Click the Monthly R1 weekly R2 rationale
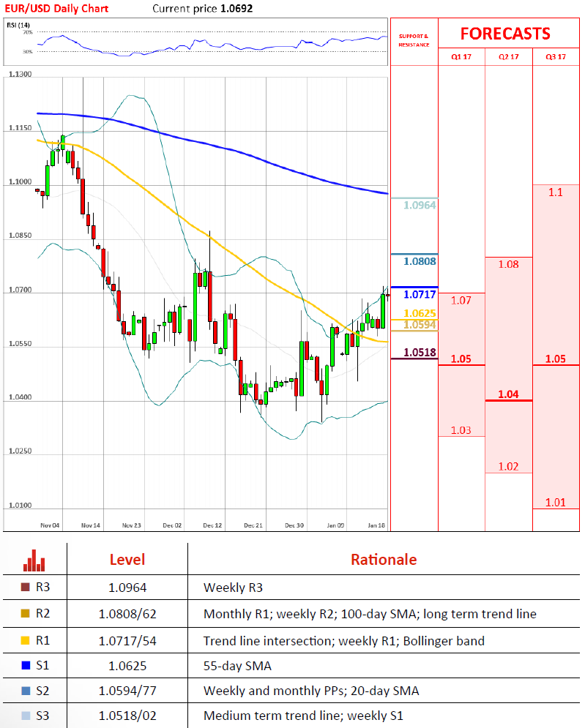Viewport: 585px width, 728px height. coord(370,614)
